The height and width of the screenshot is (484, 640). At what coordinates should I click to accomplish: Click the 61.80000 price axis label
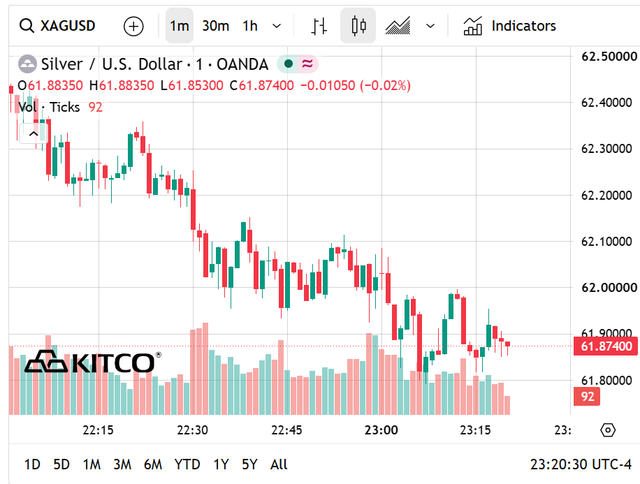(x=607, y=381)
